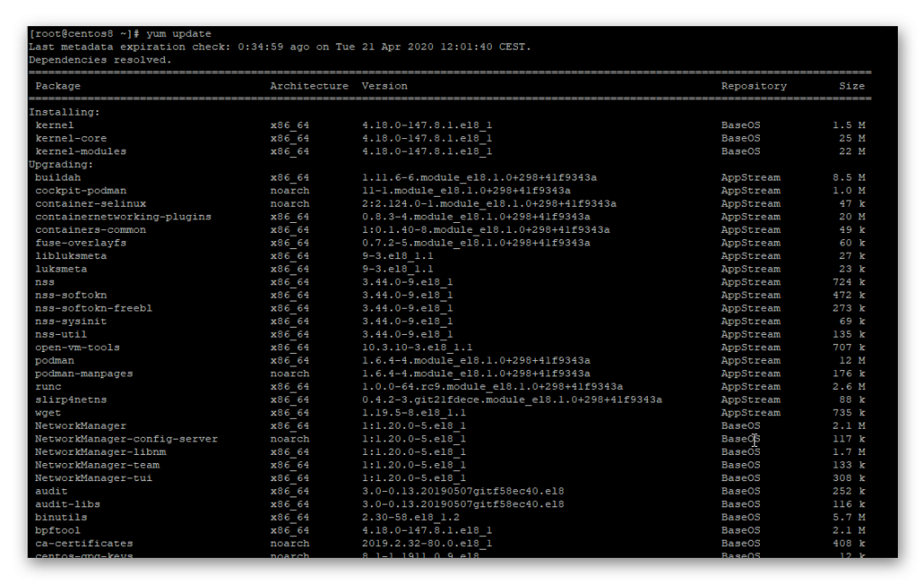The height and width of the screenshot is (584, 924).
Task: Click the 'NetworkManager-libnm' package name
Action: 100,452
